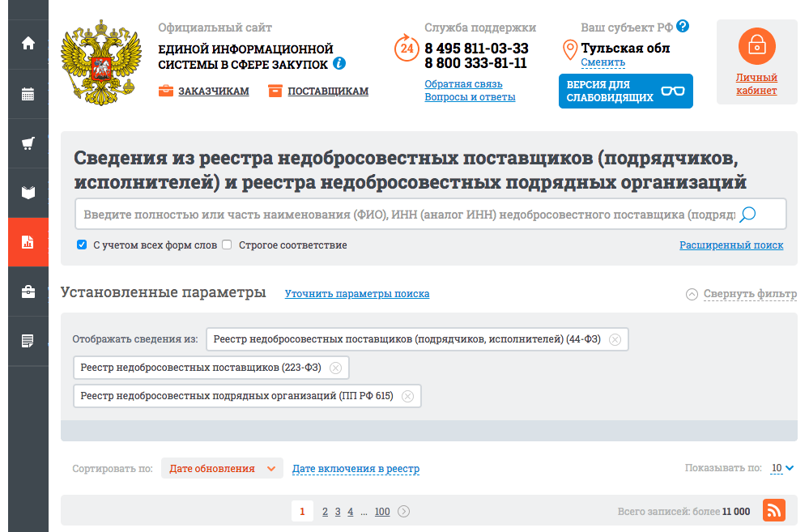Image resolution: width=809 pixels, height=532 pixels.
Task: Click 'Уточнить параметры поиска' link
Action: pyautogui.click(x=357, y=294)
